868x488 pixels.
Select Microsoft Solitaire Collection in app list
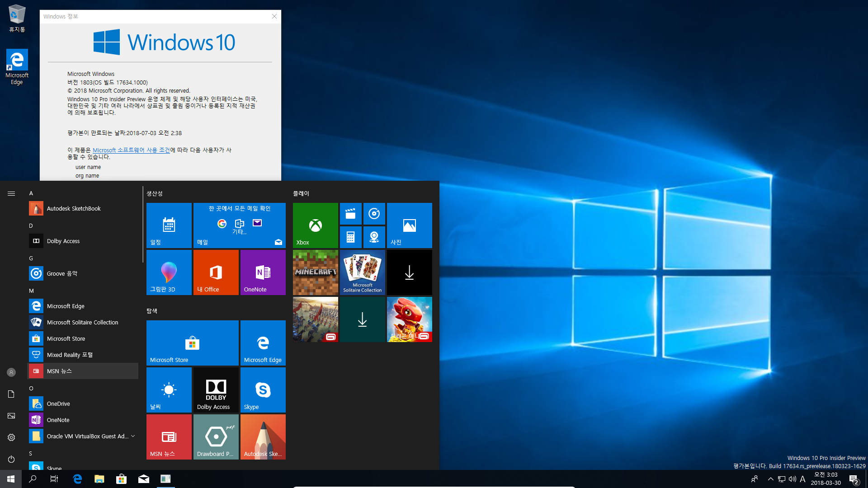[83, 322]
